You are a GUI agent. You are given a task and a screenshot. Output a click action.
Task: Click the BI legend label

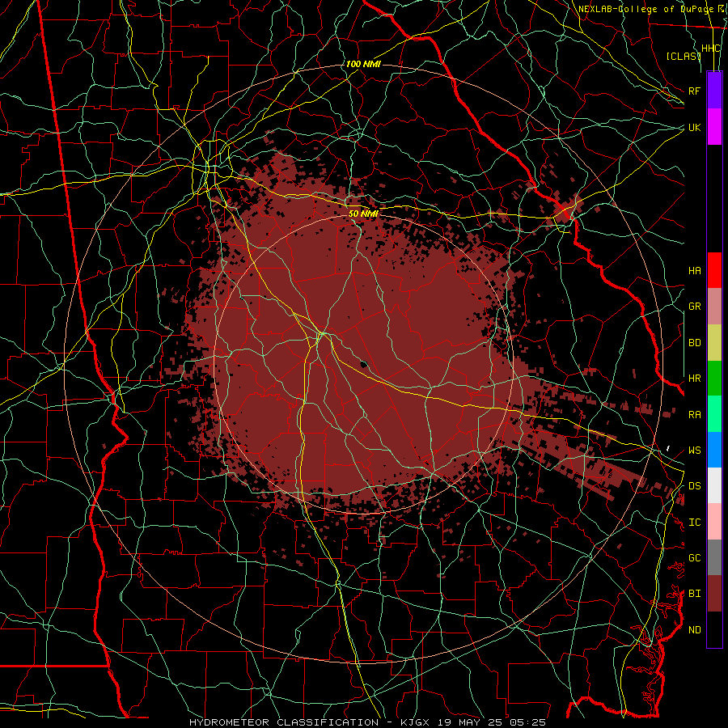[x=694, y=594]
